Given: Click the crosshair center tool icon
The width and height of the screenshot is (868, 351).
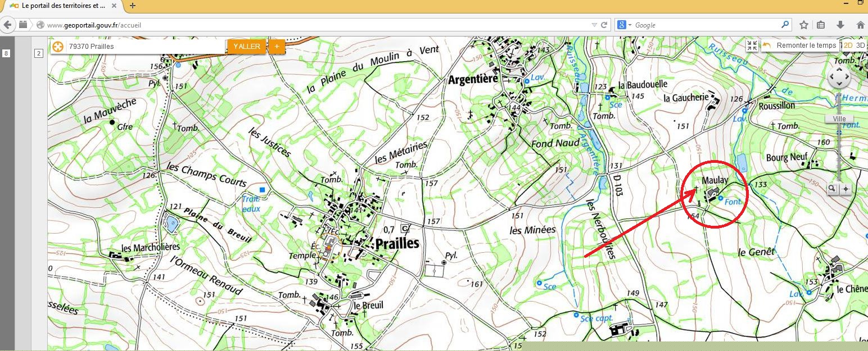Looking at the screenshot, I should click(x=846, y=189).
